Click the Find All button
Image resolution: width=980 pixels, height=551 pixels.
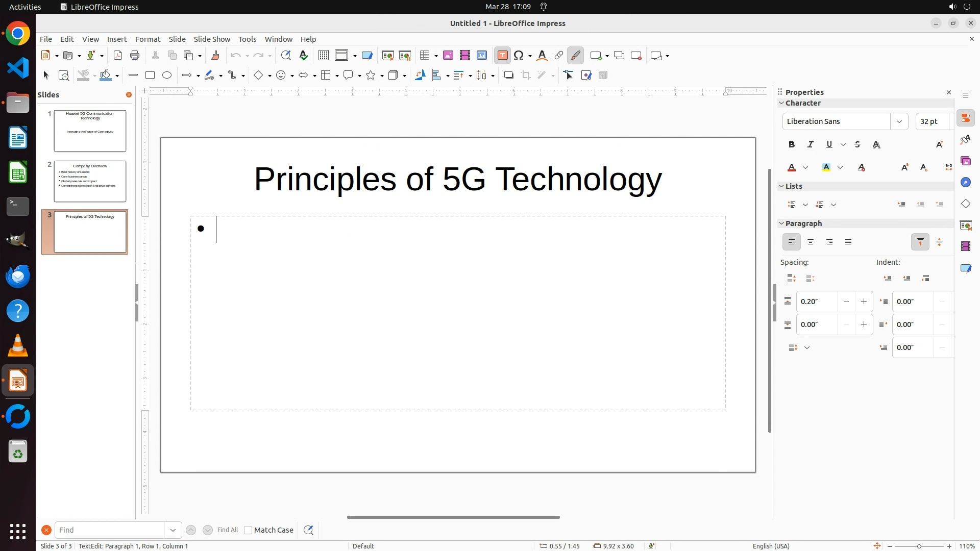(228, 530)
